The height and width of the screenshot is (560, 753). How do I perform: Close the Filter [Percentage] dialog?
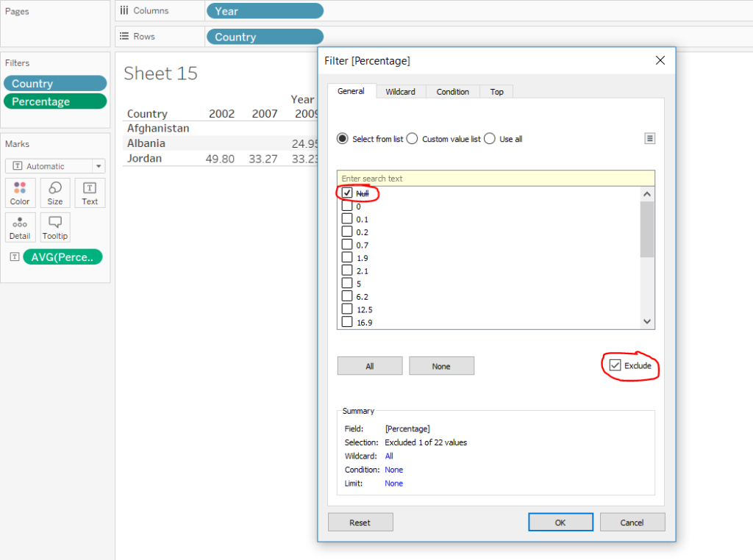[660, 60]
